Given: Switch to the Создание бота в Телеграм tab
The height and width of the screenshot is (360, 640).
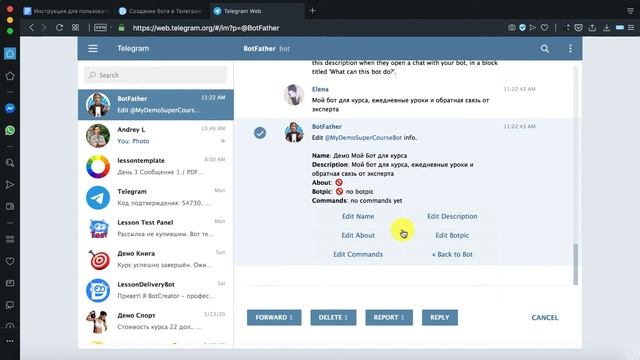Looking at the screenshot, I should click(161, 11).
